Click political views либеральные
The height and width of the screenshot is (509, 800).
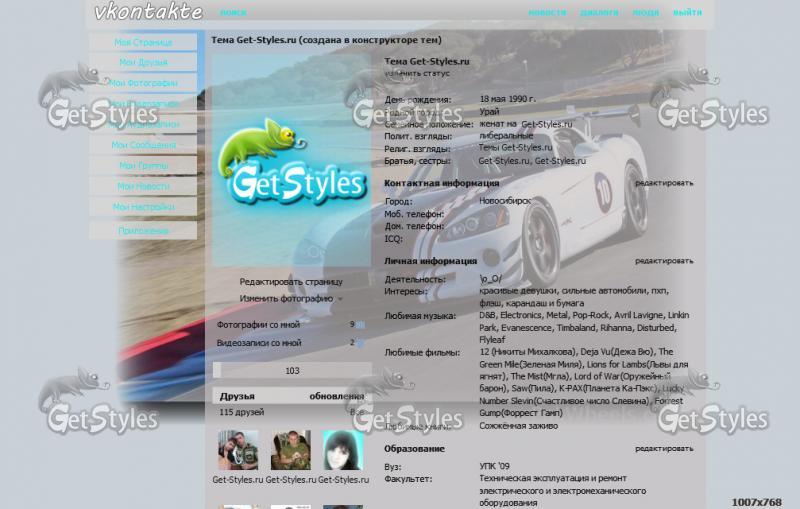(x=506, y=136)
